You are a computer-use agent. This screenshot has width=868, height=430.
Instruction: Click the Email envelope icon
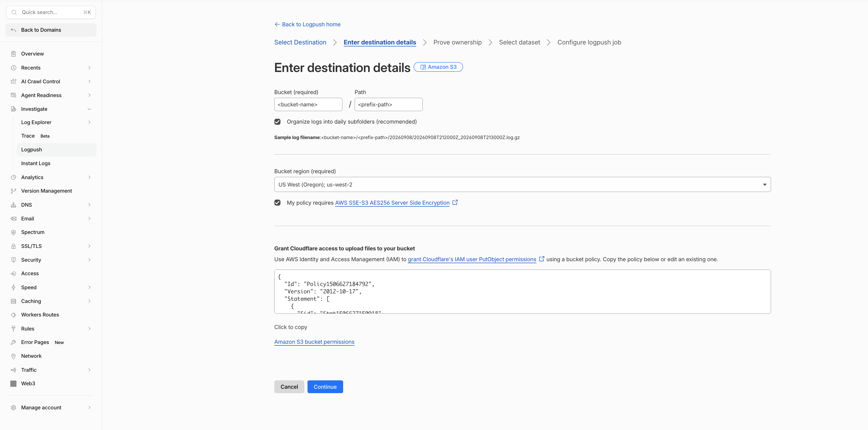[14, 219]
